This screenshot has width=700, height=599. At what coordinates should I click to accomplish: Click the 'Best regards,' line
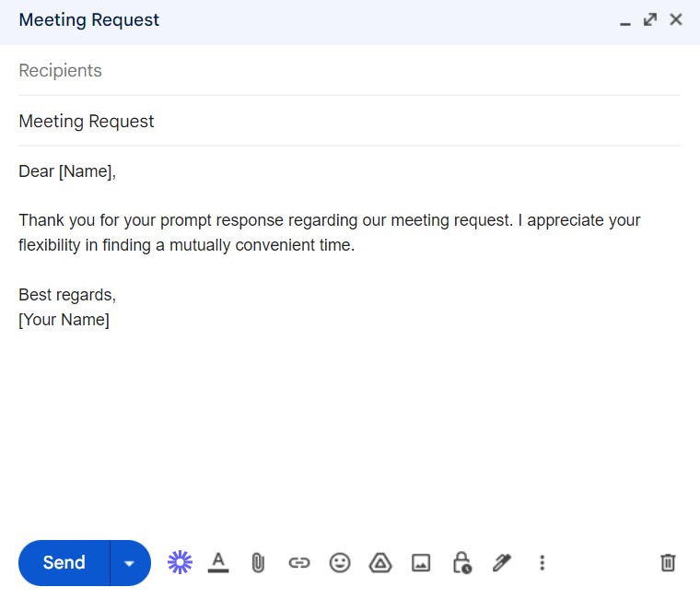(67, 295)
